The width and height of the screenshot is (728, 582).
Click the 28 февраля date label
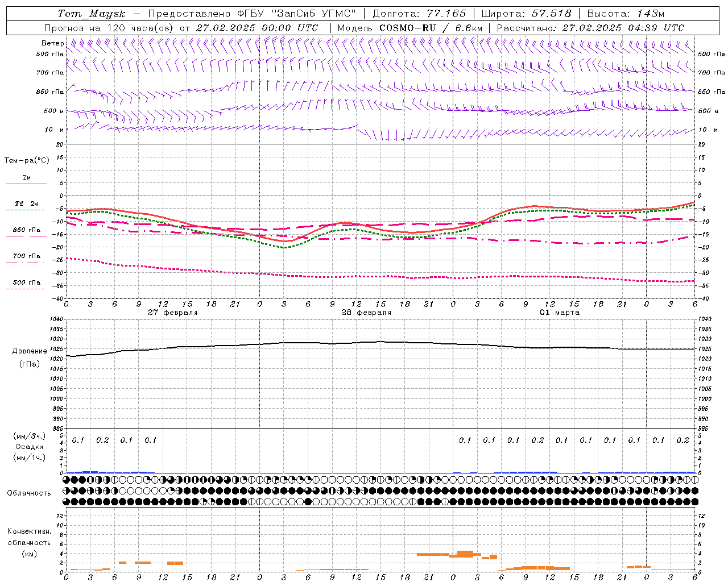tap(366, 313)
